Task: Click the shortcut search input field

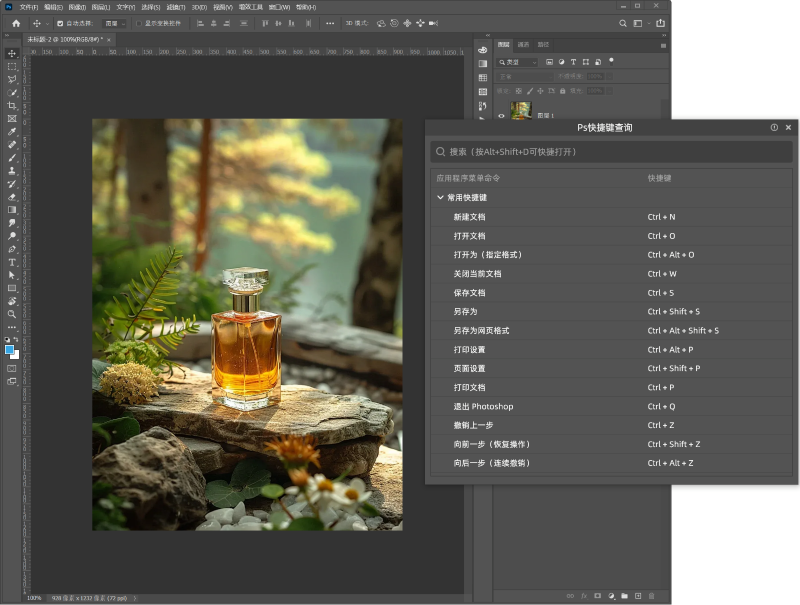Action: click(611, 152)
